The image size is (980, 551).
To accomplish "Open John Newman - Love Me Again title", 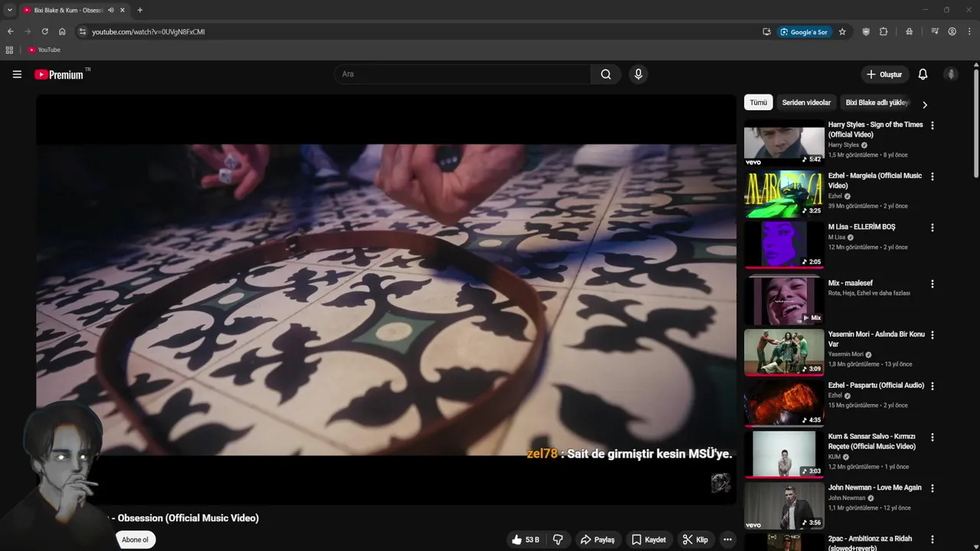I will (875, 487).
